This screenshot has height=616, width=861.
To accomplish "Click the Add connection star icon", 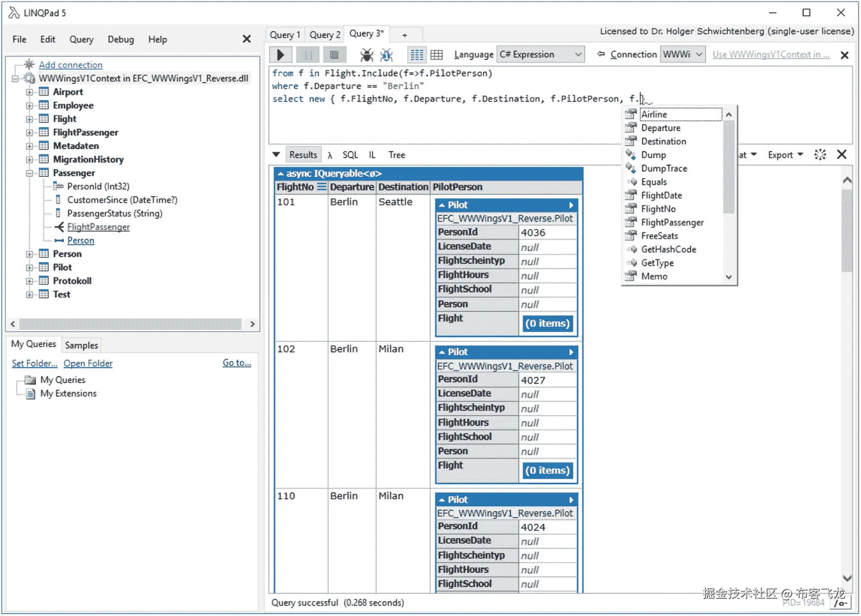I will 29,64.
